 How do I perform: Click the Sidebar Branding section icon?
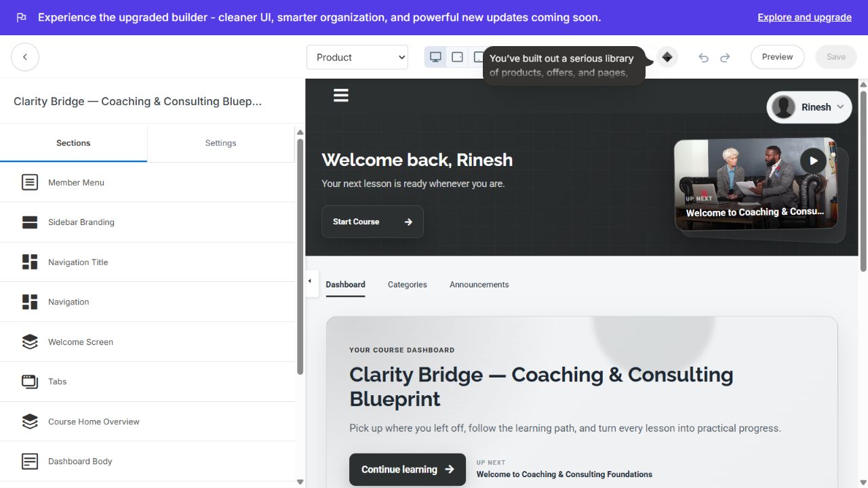(x=30, y=222)
